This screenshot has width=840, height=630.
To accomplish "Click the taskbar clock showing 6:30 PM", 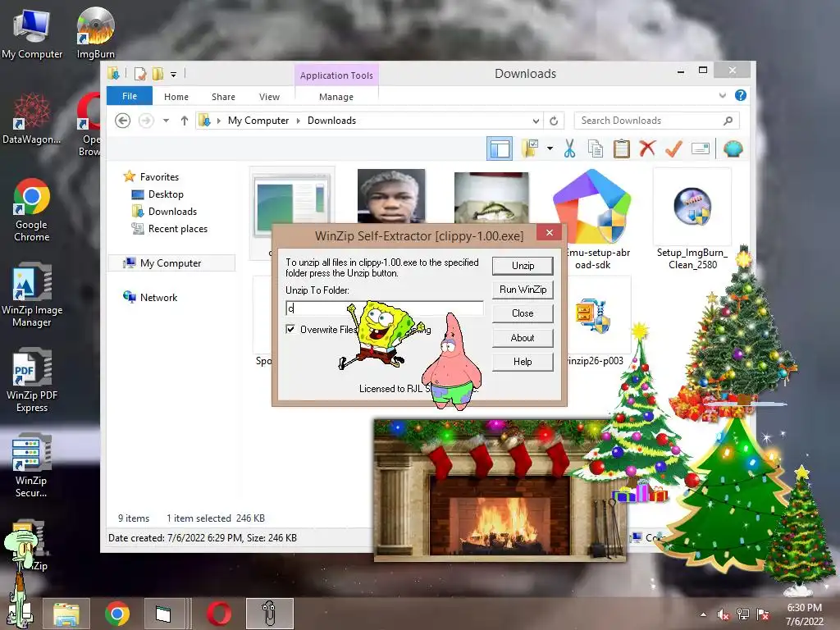I will click(x=804, y=614).
